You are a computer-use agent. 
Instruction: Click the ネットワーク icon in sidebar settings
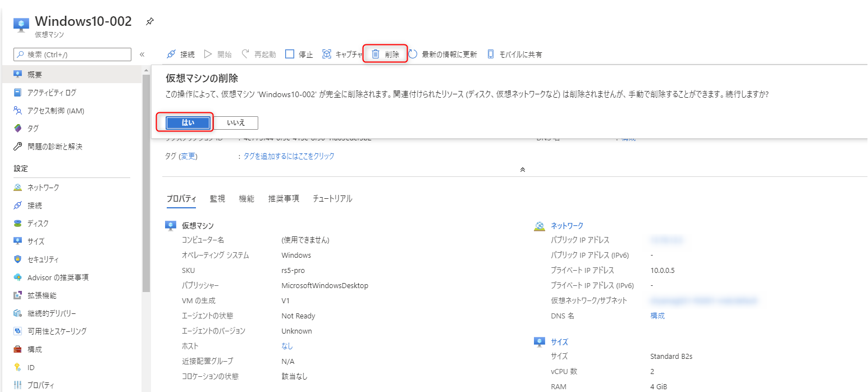point(17,188)
